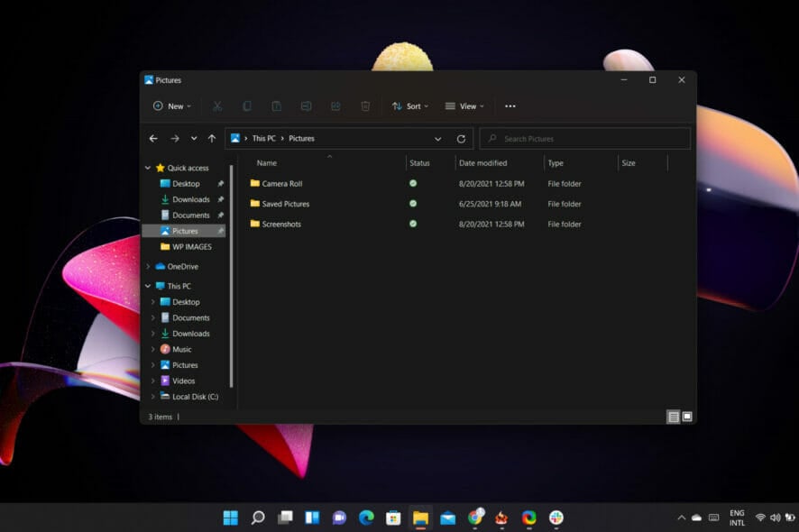This screenshot has width=799, height=532.
Task: Click Wi-Fi network icon in tray
Action: pos(760,518)
